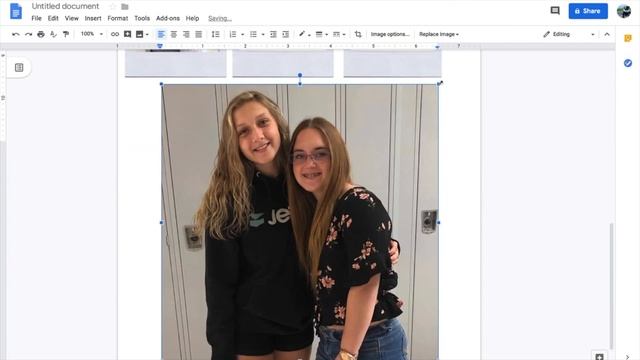Image resolution: width=640 pixels, height=360 pixels.
Task: Collapse the menus with the up chevron
Action: pos(607,34)
